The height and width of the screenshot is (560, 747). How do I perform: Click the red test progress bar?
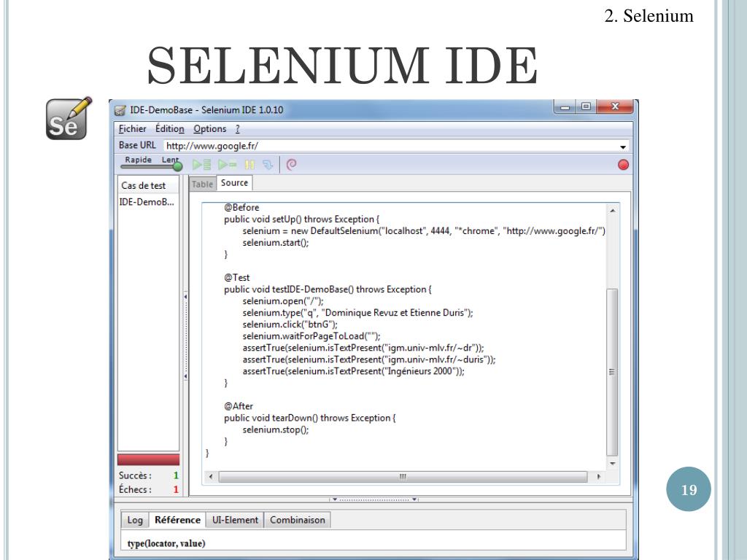coord(148,459)
